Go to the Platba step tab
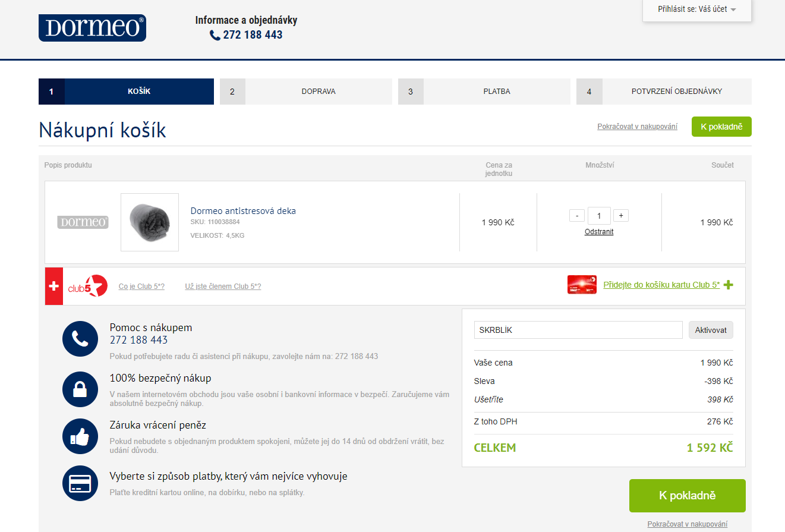The height and width of the screenshot is (532, 785). click(x=484, y=92)
